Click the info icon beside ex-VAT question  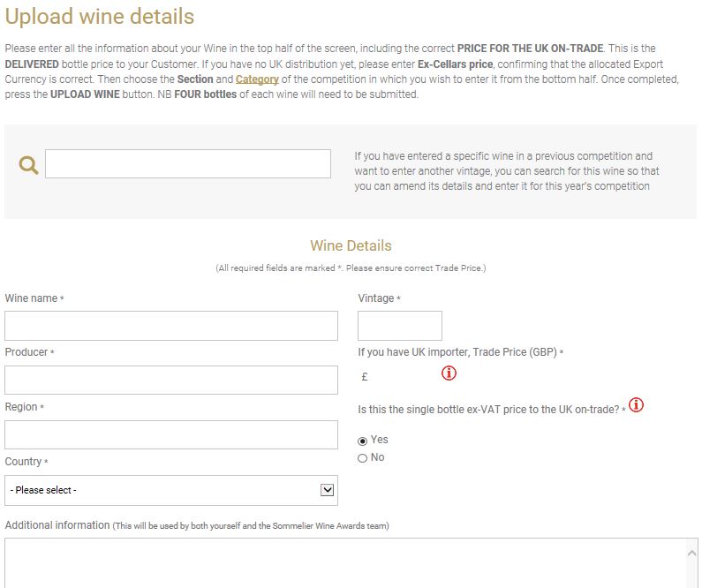(636, 404)
